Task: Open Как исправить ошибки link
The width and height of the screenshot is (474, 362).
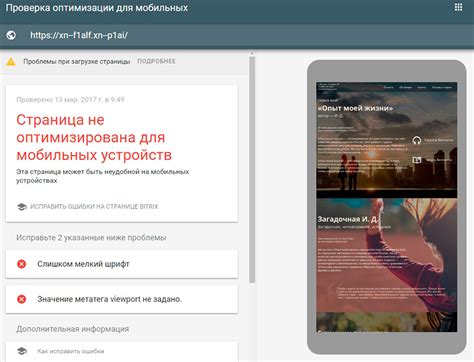Action: coord(71,351)
